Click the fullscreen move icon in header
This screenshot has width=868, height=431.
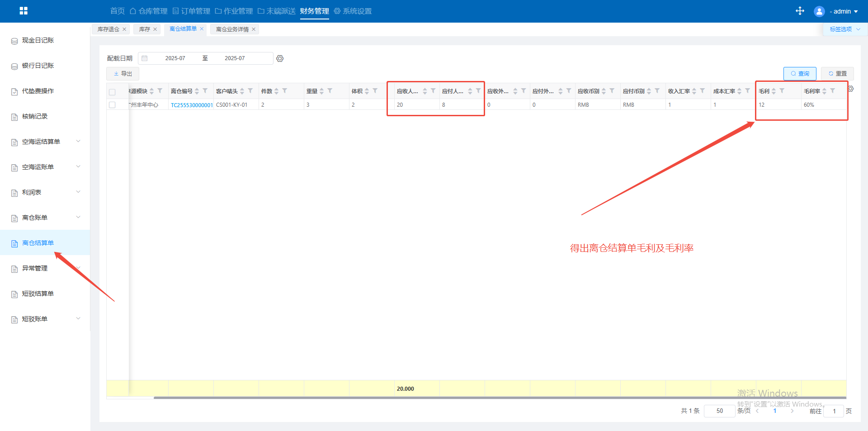click(800, 11)
